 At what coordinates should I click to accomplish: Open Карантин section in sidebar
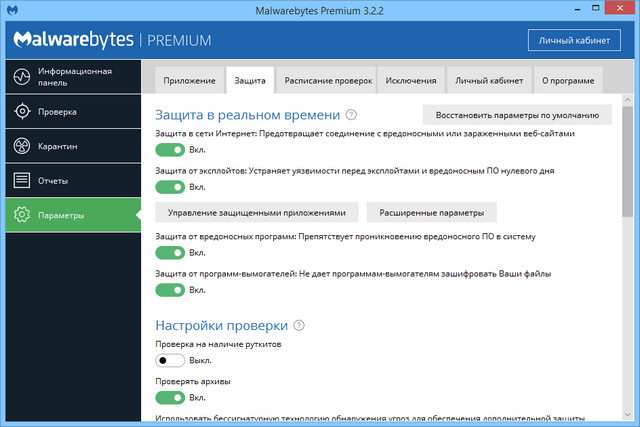73,146
